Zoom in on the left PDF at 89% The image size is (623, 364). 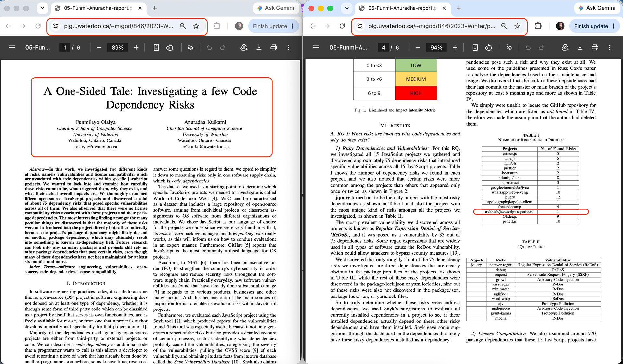[x=136, y=48]
